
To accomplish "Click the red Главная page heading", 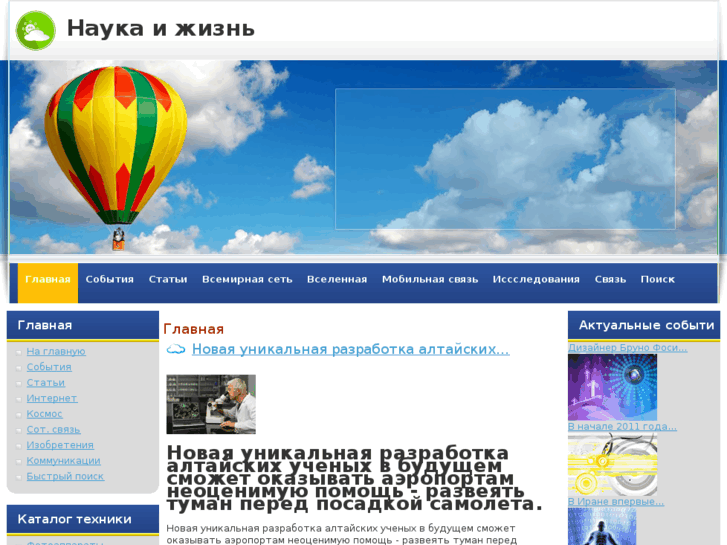I will 193,329.
